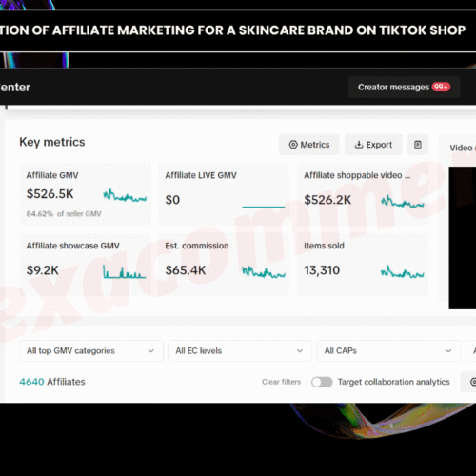Click the Est. commission sparkline chart
This screenshot has width=476, height=476.
point(264,272)
